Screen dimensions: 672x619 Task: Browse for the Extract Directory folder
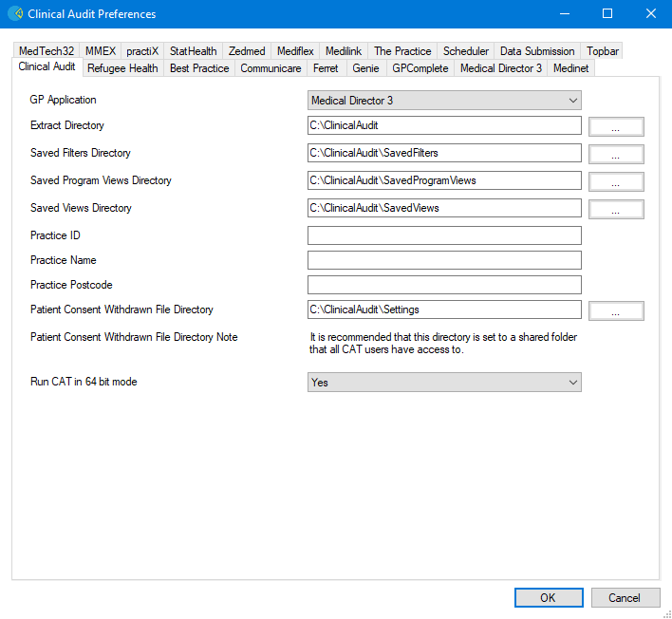pyautogui.click(x=616, y=127)
